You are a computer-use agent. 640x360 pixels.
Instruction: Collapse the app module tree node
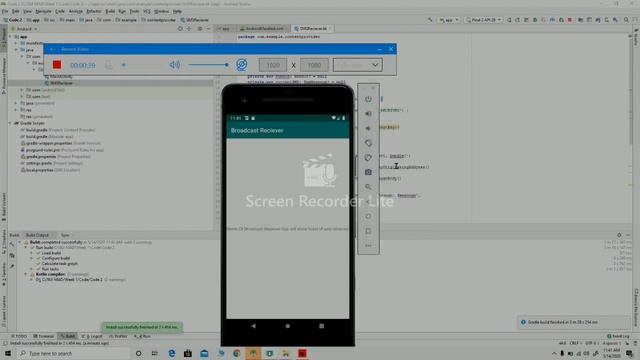(11, 36)
